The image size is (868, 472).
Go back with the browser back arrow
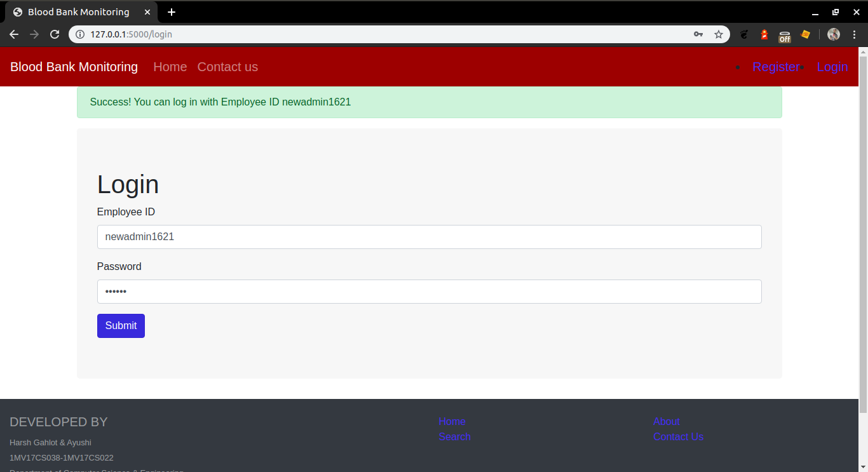point(14,34)
